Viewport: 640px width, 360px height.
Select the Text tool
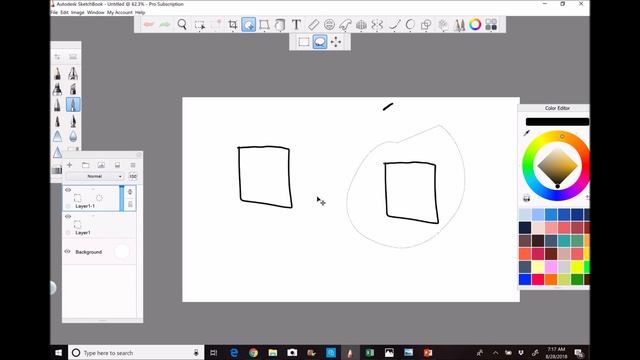(296, 24)
